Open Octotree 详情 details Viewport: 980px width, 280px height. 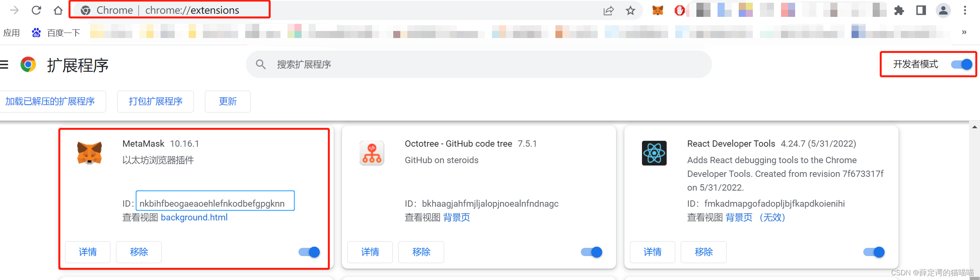(370, 252)
